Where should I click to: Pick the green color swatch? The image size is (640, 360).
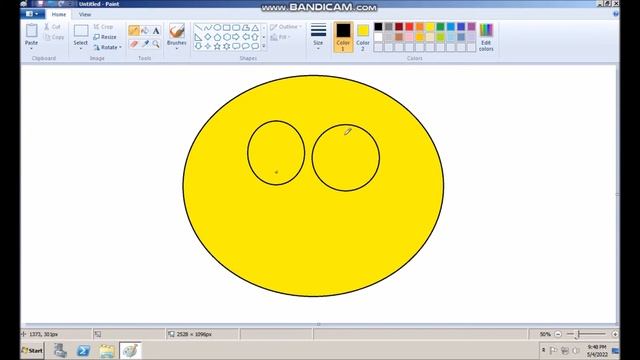click(440, 27)
